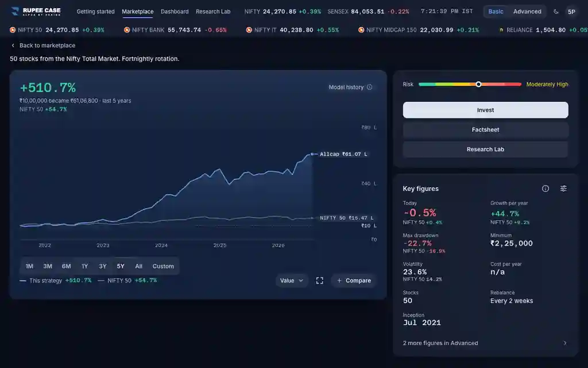Image resolution: width=588 pixels, height=368 pixels.
Task: Open Key figures info icon
Action: click(x=546, y=189)
